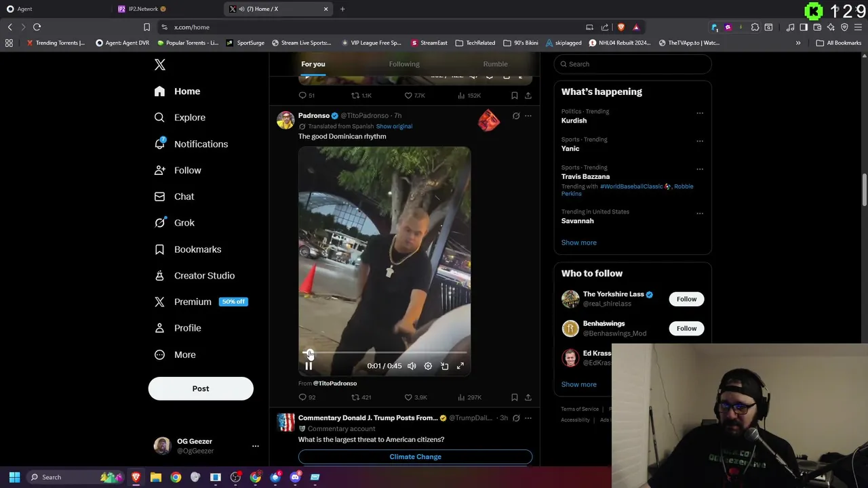
Task: Click the x.com/home address bar
Action: (x=191, y=27)
